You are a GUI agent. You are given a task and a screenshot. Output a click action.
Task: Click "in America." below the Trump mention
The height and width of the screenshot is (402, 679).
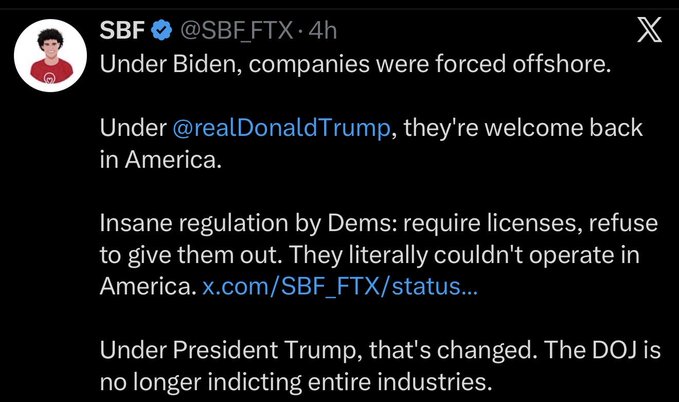158,162
